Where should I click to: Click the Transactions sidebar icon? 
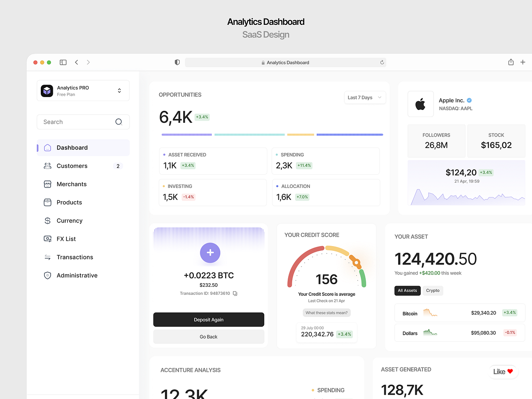click(47, 257)
